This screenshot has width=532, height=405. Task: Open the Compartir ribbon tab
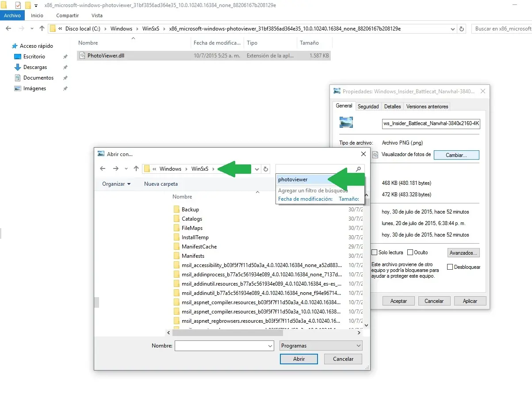(67, 15)
